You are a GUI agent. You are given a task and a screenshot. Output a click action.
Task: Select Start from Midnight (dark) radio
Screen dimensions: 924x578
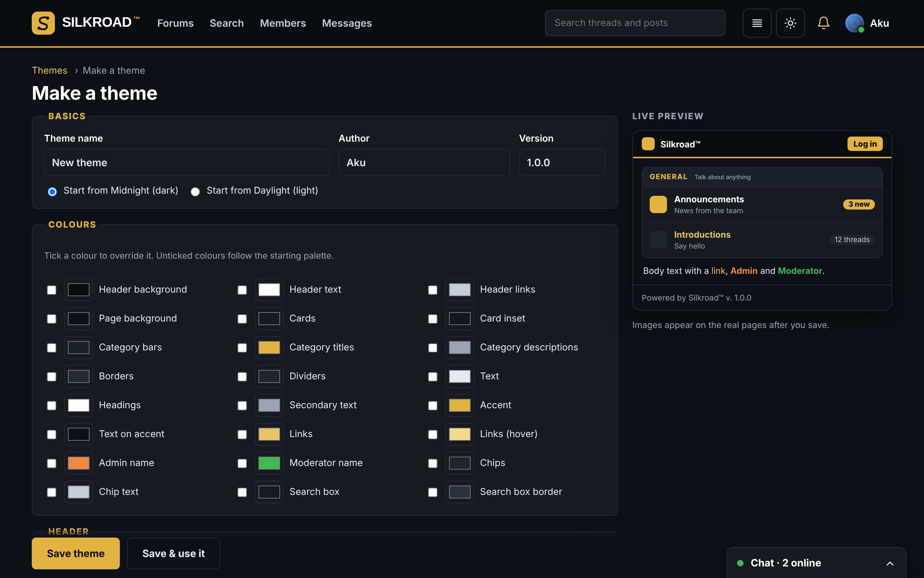pos(52,191)
